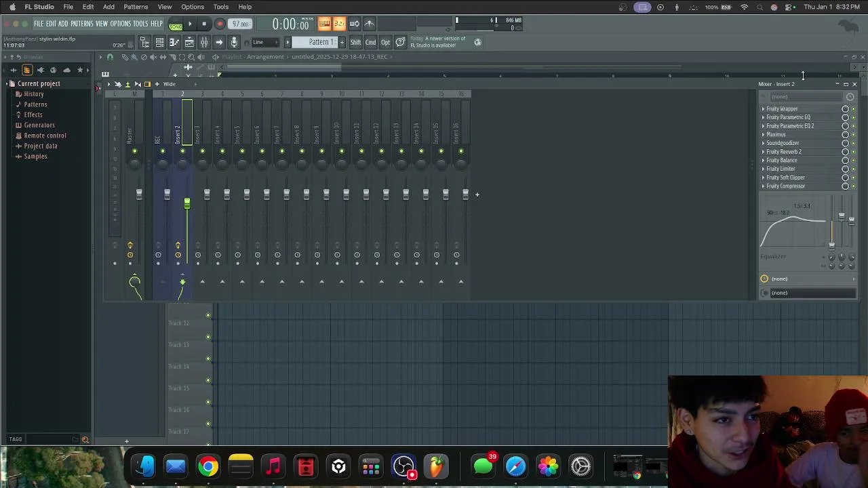This screenshot has width=868, height=488.
Task: Click the plus icon in the mixer toolbar
Action: coord(157,84)
